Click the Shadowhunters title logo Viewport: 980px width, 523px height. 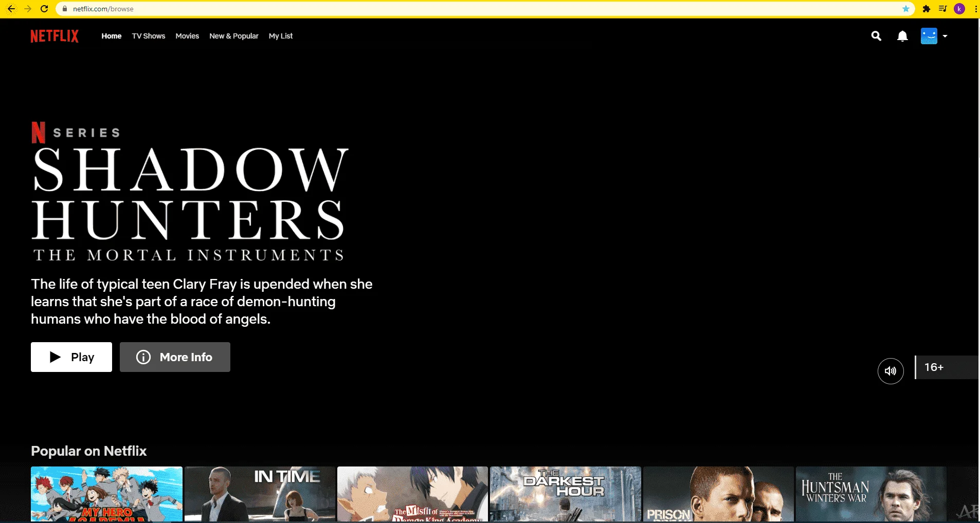point(190,204)
